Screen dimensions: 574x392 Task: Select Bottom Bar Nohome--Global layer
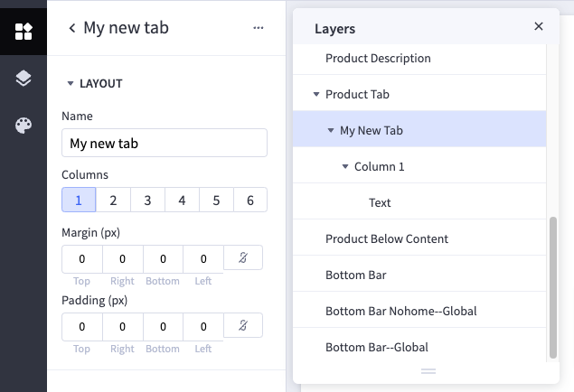pyautogui.click(x=400, y=311)
